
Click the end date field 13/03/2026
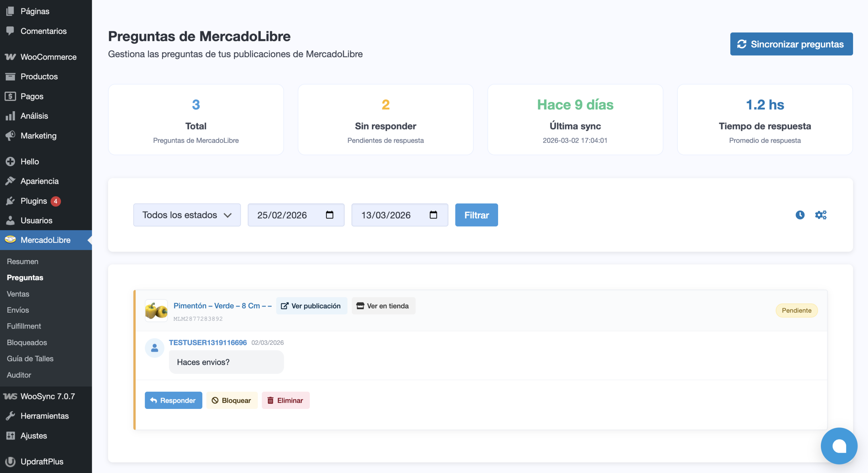tap(400, 215)
